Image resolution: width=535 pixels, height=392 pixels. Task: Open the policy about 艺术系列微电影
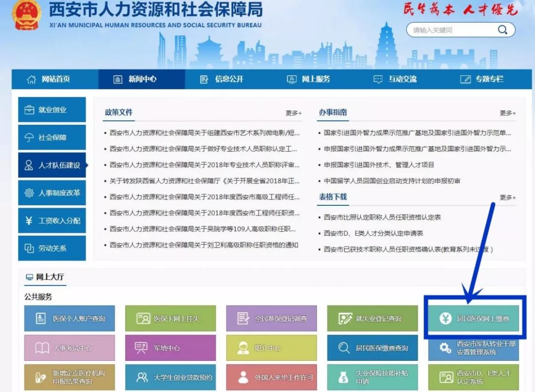click(205, 133)
